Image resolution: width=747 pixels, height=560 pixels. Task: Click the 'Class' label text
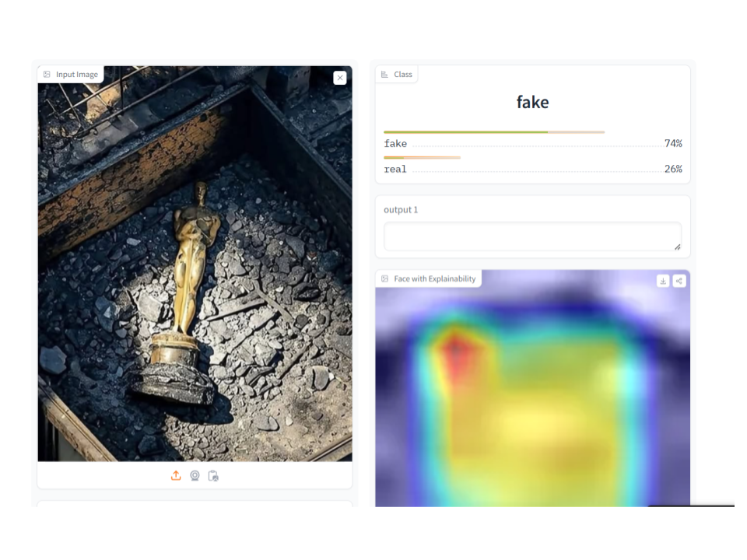[x=403, y=75]
